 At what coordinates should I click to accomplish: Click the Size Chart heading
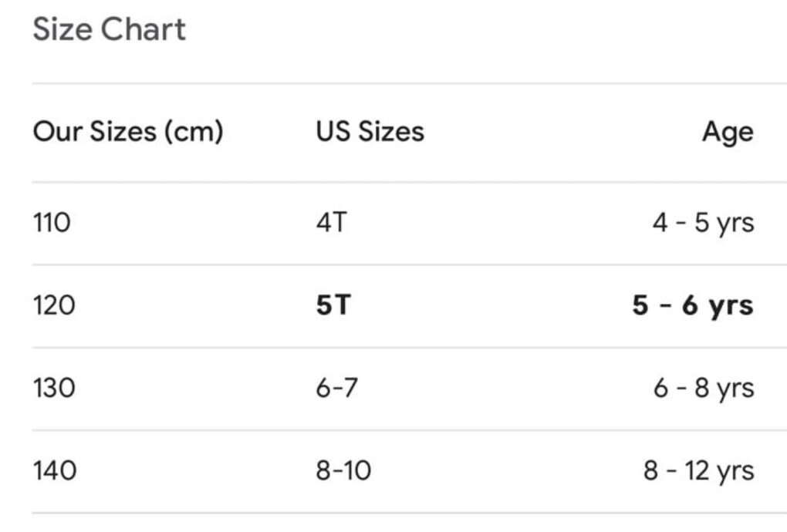point(109,30)
